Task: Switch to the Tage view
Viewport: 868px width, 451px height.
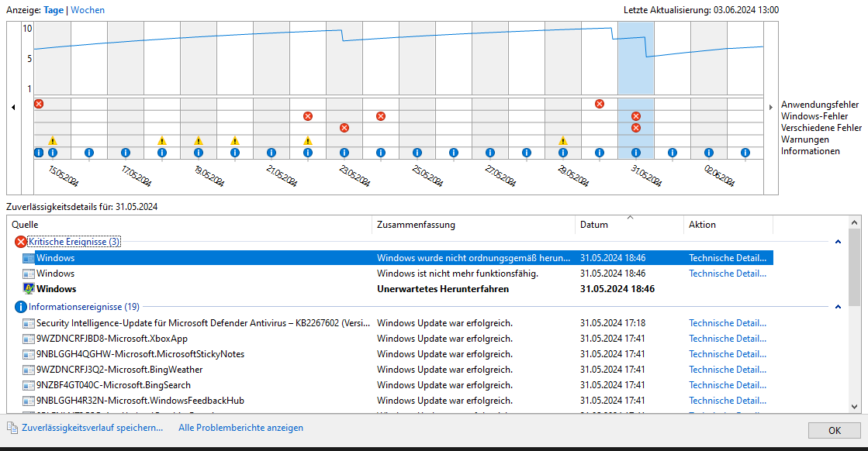Action: [x=54, y=9]
